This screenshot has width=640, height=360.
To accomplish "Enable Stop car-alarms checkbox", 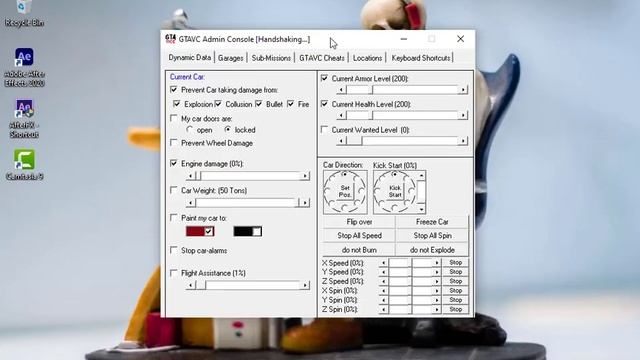I will (x=174, y=250).
